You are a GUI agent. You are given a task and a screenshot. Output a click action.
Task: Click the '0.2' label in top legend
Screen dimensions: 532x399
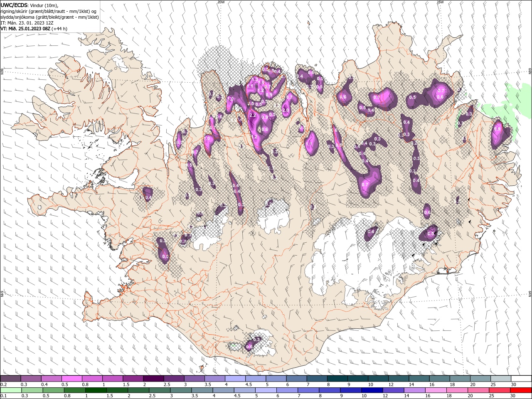coord(4,384)
